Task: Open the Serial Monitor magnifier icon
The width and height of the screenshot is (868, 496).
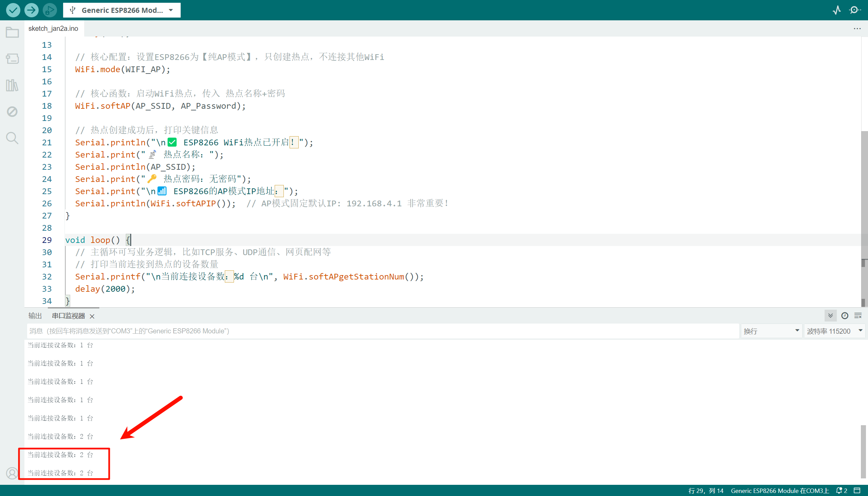Action: pyautogui.click(x=854, y=10)
